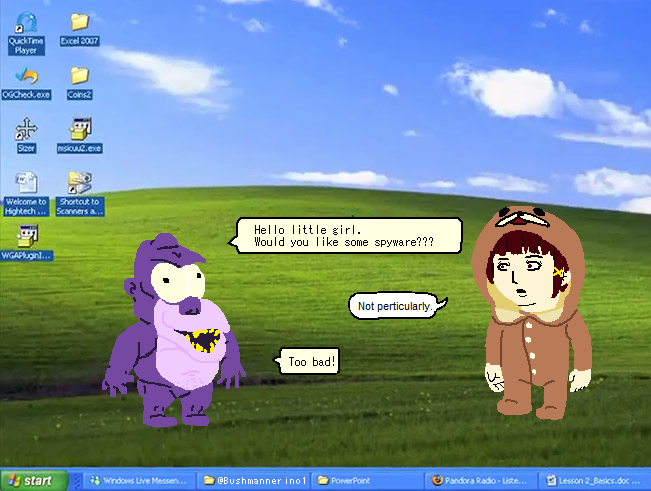Switch to the @Bushmanner folder taskbar button
The image size is (651, 491).
coord(254,481)
